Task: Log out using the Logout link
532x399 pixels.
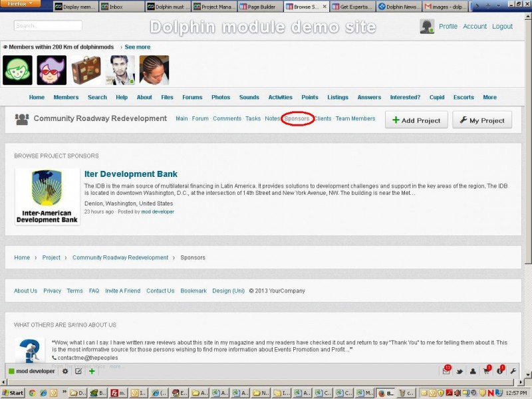Action: click(502, 27)
